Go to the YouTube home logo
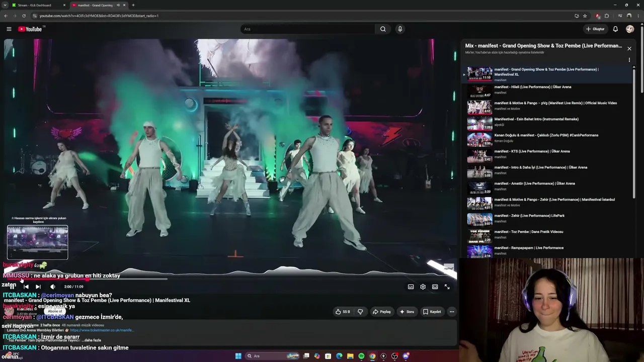 tap(30, 29)
